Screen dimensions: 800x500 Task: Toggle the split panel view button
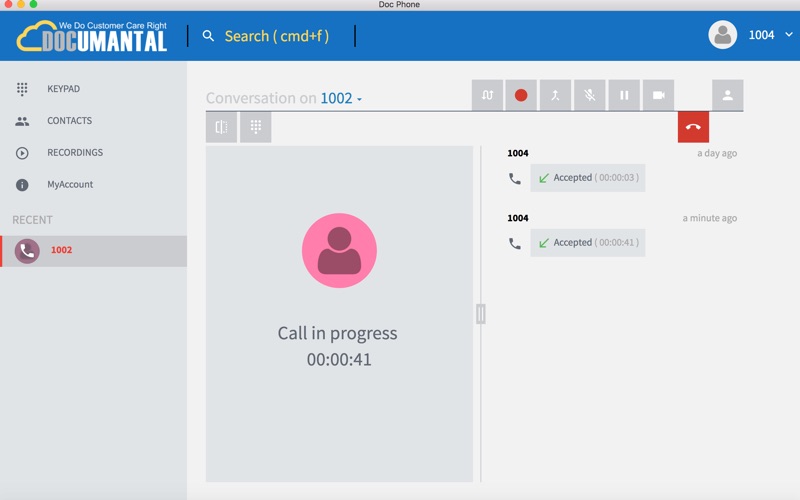[x=221, y=127]
